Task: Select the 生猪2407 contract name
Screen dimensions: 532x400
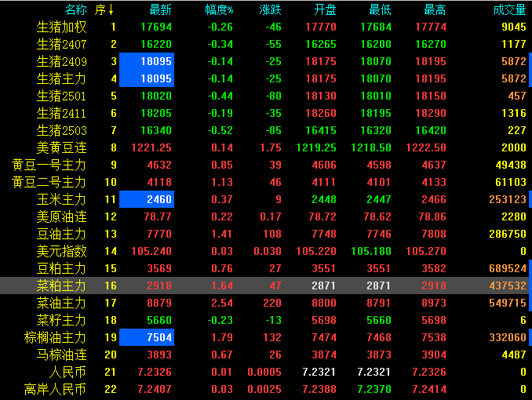Action: pyautogui.click(x=62, y=45)
